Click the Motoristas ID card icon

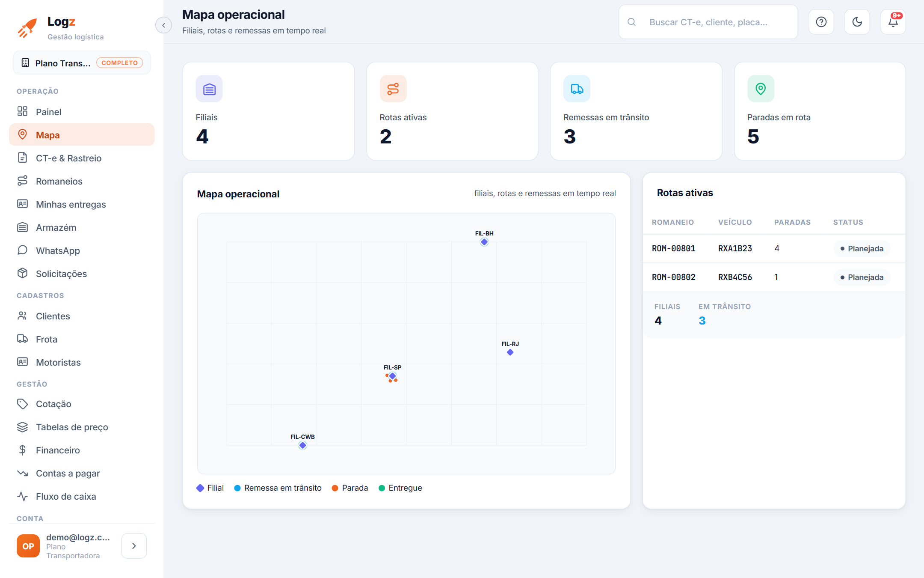tap(22, 362)
